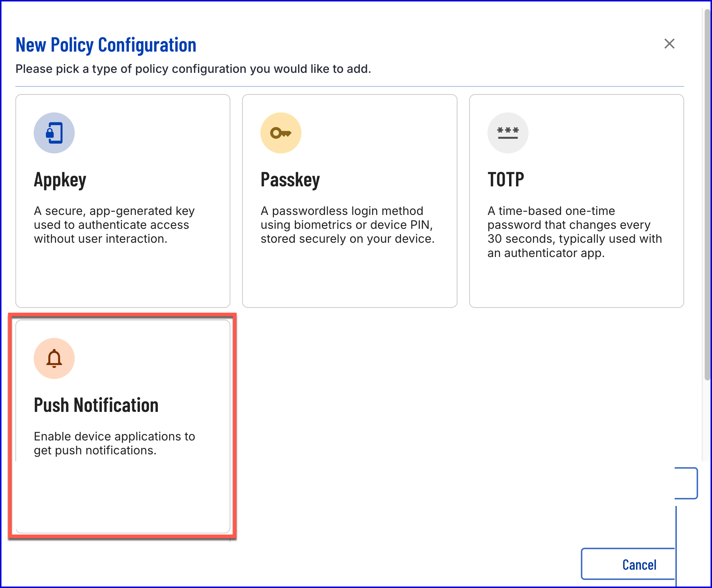Select the Push Notification card title

(96, 405)
